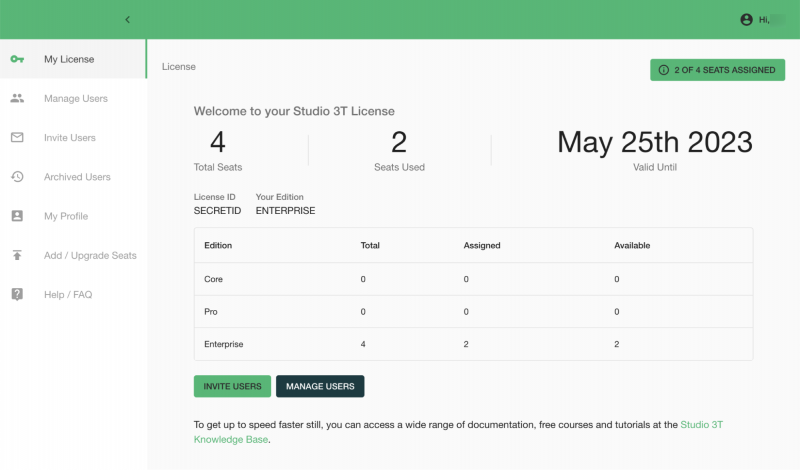Click the key icon beside My License
Image resolution: width=800 pixels, height=470 pixels.
pyautogui.click(x=17, y=59)
